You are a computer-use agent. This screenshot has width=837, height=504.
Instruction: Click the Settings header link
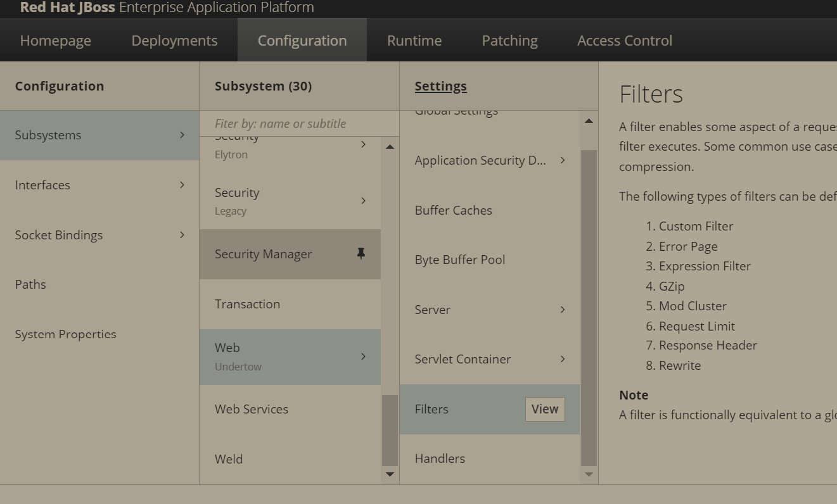click(441, 86)
